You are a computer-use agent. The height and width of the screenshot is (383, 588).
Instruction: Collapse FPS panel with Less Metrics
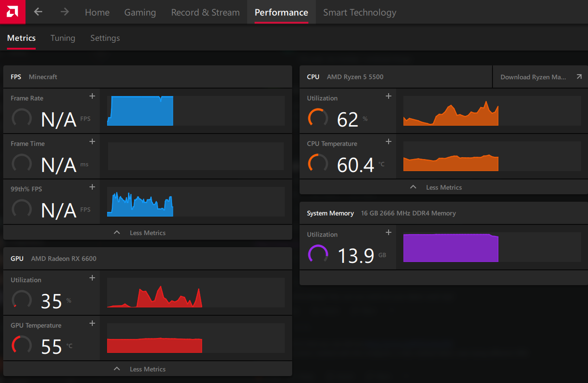pos(147,232)
